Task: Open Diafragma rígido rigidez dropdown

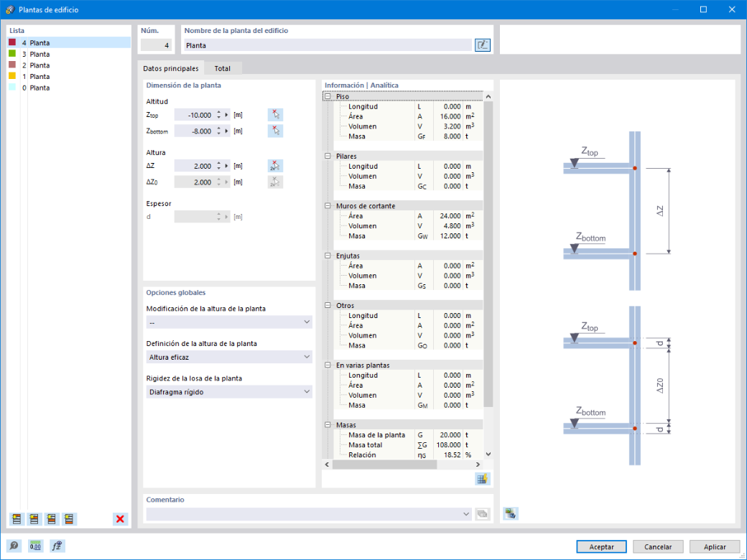Action: tap(229, 392)
